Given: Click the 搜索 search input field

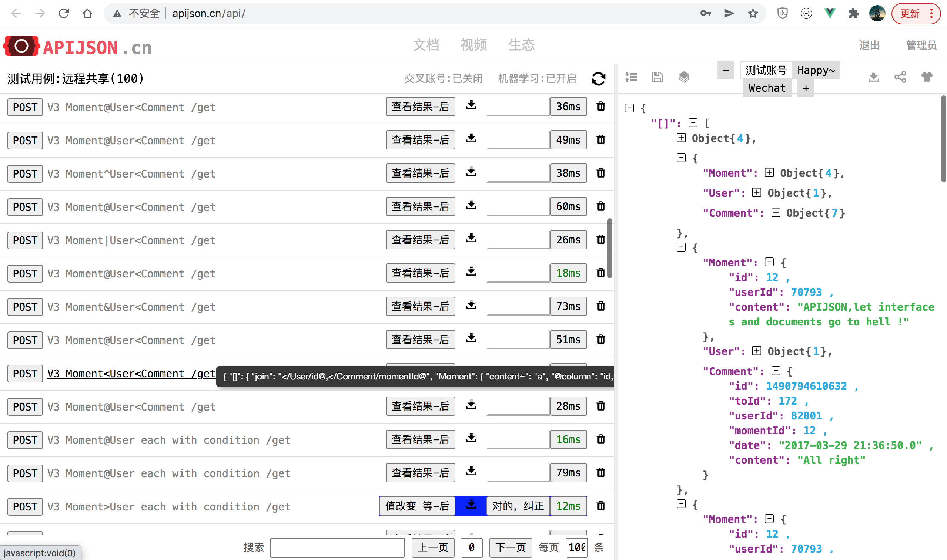Looking at the screenshot, I should point(337,547).
